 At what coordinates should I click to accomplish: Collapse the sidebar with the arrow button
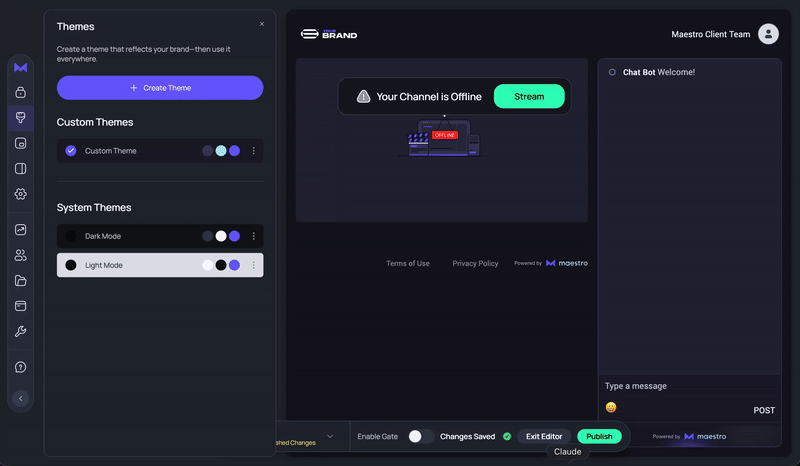(20, 398)
